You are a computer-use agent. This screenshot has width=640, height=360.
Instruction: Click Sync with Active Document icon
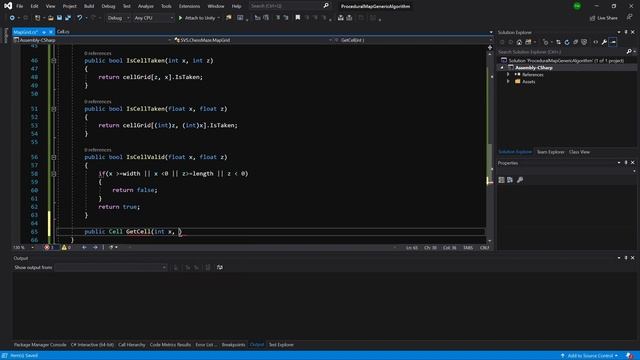click(558, 42)
